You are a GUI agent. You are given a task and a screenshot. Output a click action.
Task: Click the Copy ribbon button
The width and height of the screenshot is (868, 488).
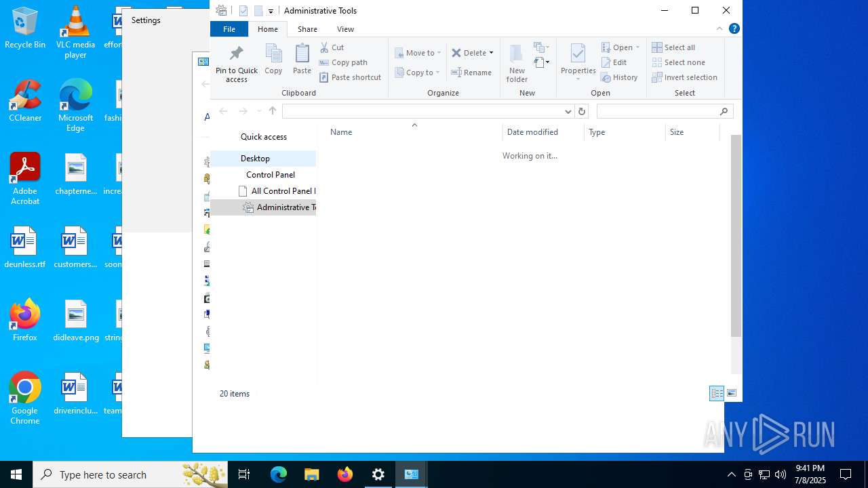pyautogui.click(x=273, y=59)
